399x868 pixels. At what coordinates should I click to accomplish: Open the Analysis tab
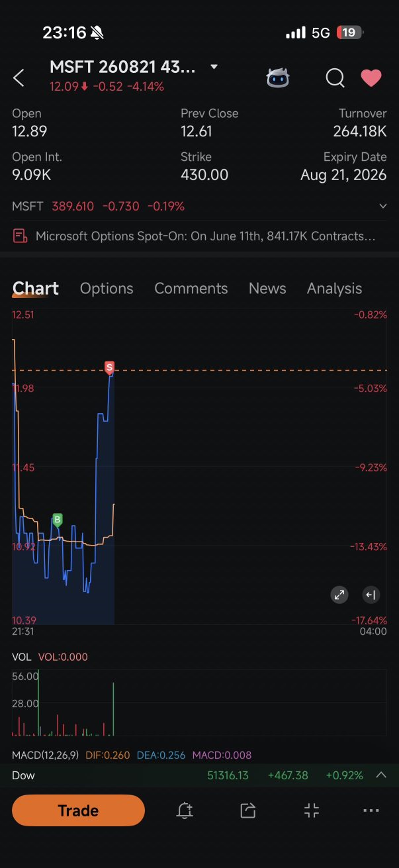334,289
